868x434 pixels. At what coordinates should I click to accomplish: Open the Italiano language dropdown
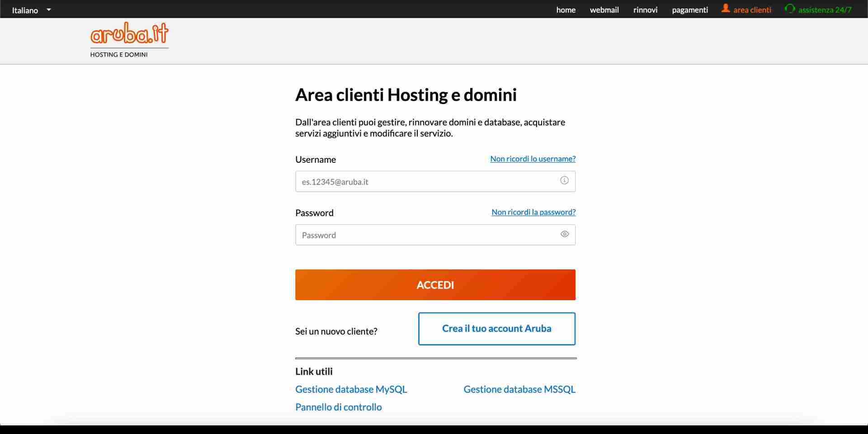[x=25, y=10]
